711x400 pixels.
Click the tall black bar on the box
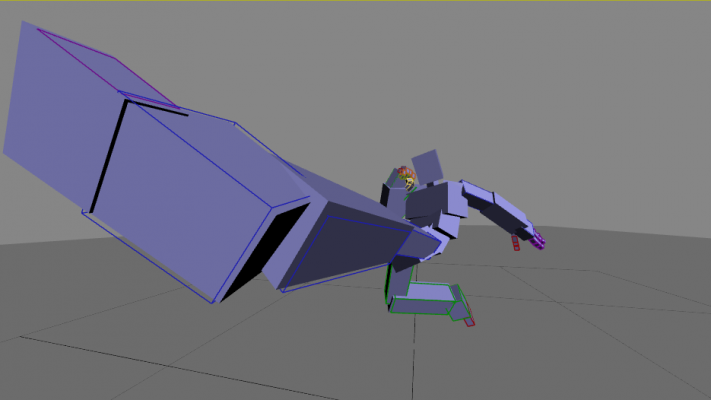[109, 156]
